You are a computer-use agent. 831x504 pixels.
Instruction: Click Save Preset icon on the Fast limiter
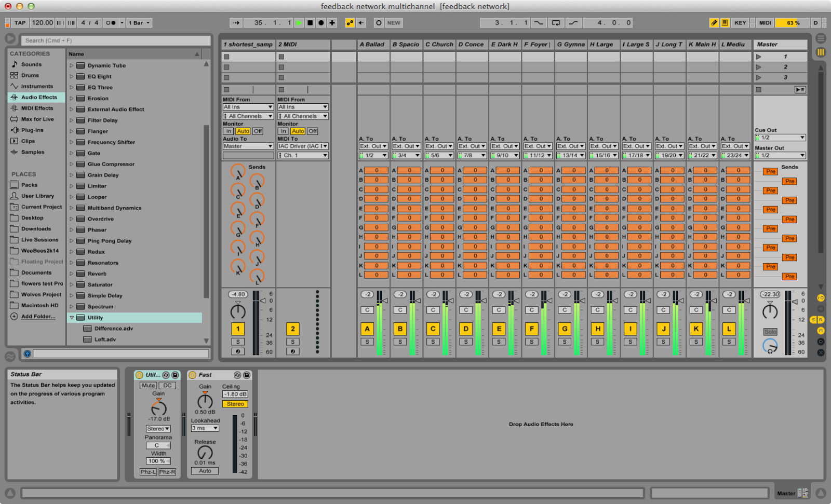(247, 375)
